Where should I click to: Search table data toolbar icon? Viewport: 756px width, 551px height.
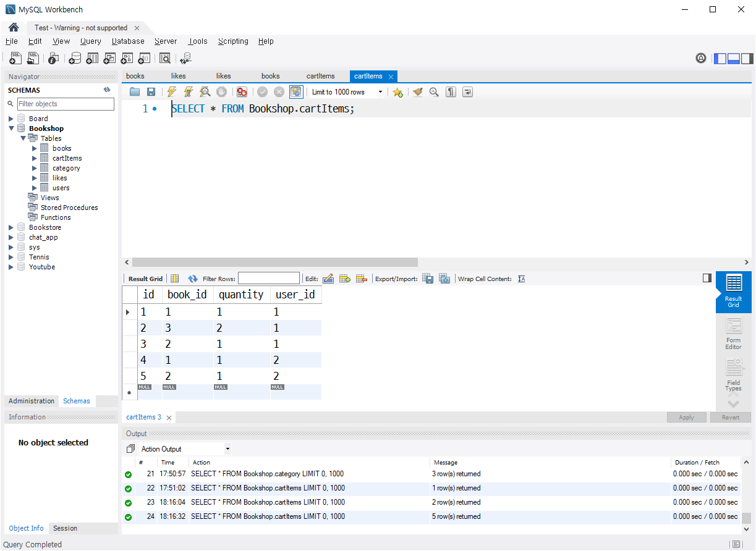point(164,58)
